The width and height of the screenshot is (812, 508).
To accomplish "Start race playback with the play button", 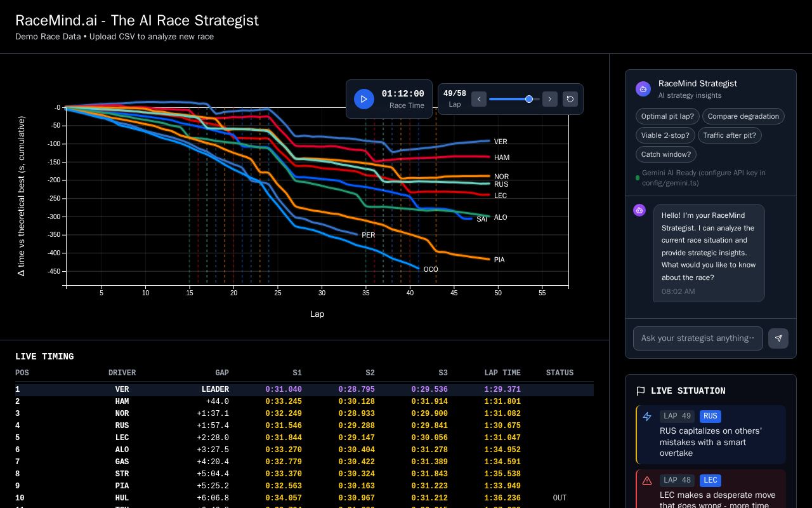I will coord(364,99).
